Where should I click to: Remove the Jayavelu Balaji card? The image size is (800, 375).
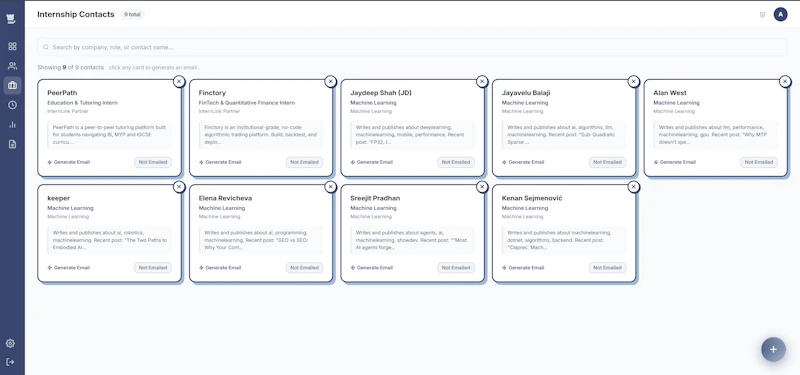(634, 82)
